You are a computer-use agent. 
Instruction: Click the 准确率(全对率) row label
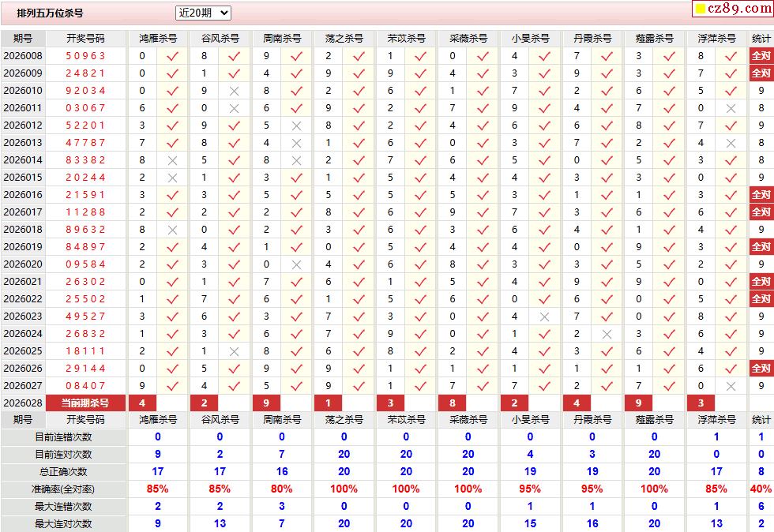[63, 489]
